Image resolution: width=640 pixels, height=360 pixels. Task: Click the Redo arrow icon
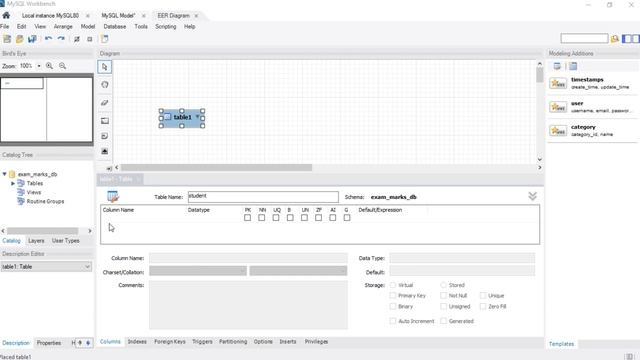point(61,39)
